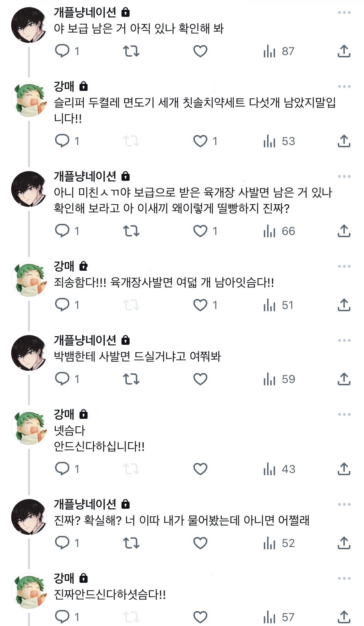This screenshot has height=626, width=364.
Task: Open more options on '슬리퍼 두켤레' tweet
Action: coord(344,86)
